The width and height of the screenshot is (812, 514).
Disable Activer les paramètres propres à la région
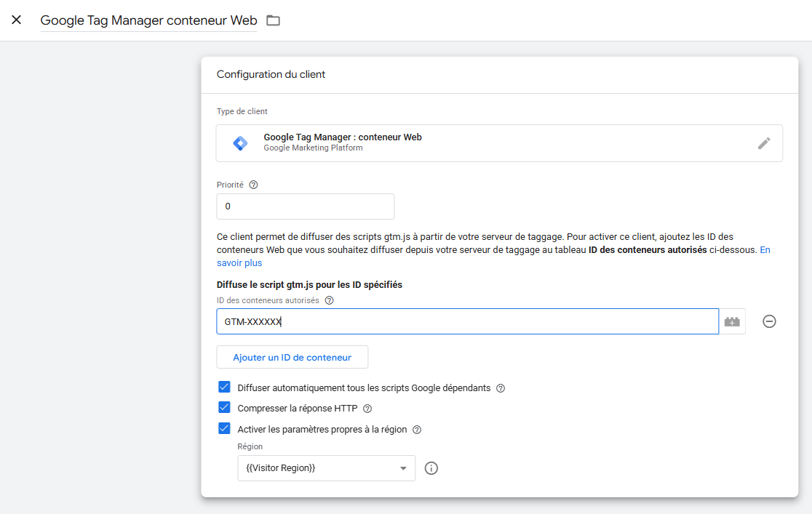(224, 429)
